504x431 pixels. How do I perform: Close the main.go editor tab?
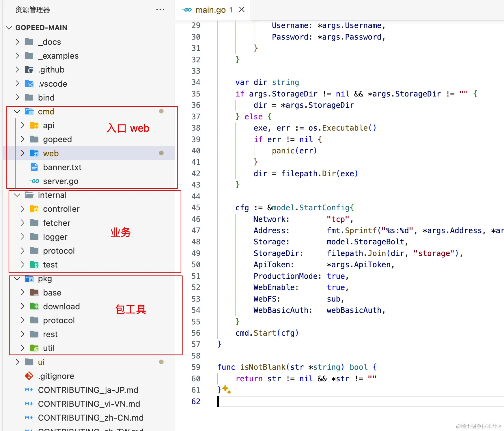[x=242, y=10]
